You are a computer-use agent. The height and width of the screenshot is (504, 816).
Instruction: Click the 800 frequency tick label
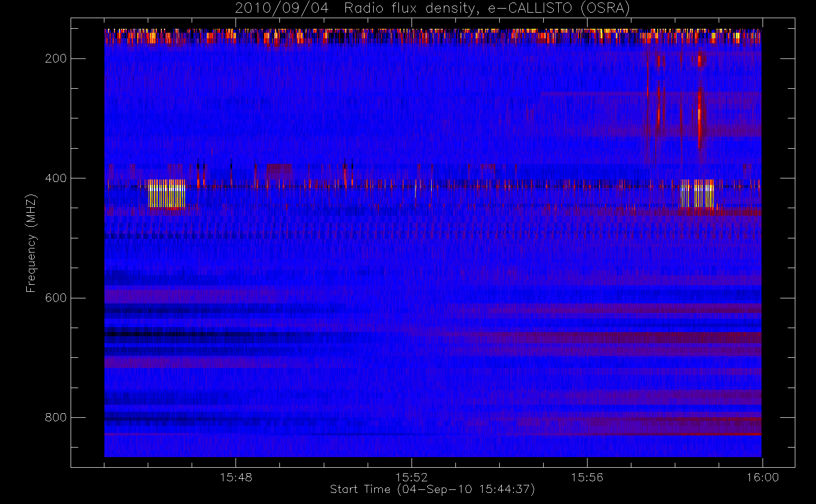(x=55, y=417)
